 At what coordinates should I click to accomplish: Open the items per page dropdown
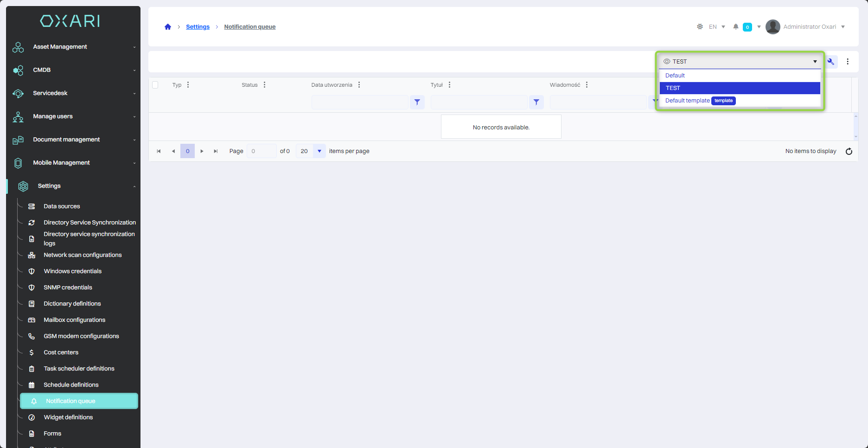pyautogui.click(x=319, y=151)
